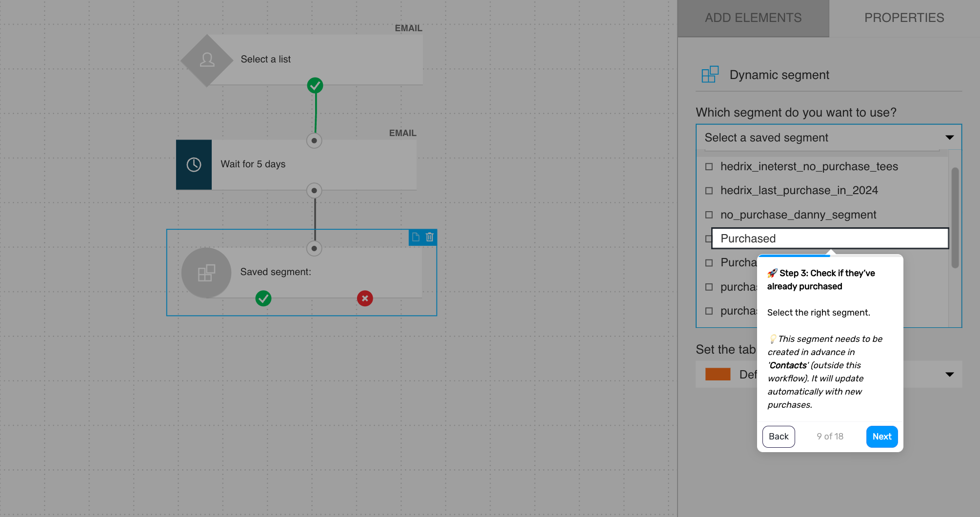This screenshot has width=980, height=517.
Task: Click the connector dot atop Saved segment node
Action: [314, 249]
